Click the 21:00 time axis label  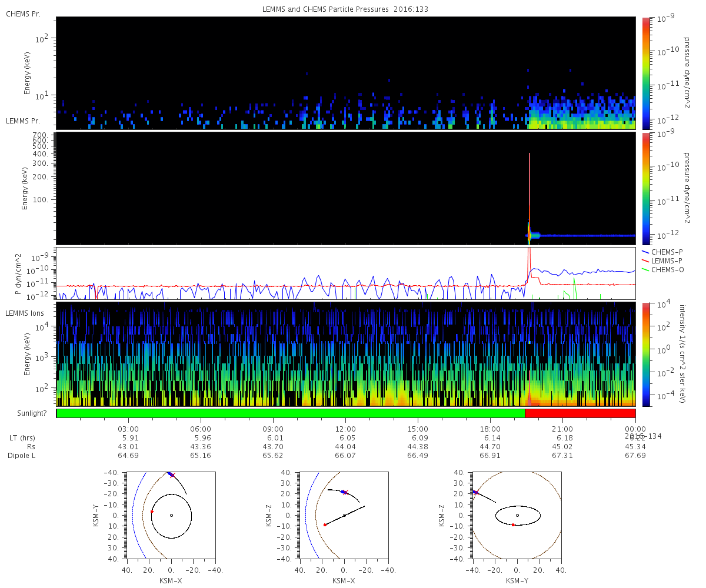tap(562, 429)
